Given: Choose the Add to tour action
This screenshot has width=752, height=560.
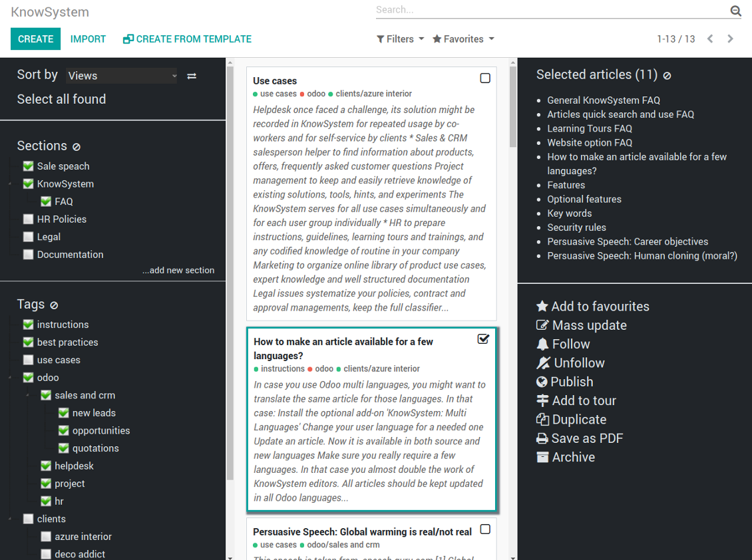Looking at the screenshot, I should click(576, 400).
